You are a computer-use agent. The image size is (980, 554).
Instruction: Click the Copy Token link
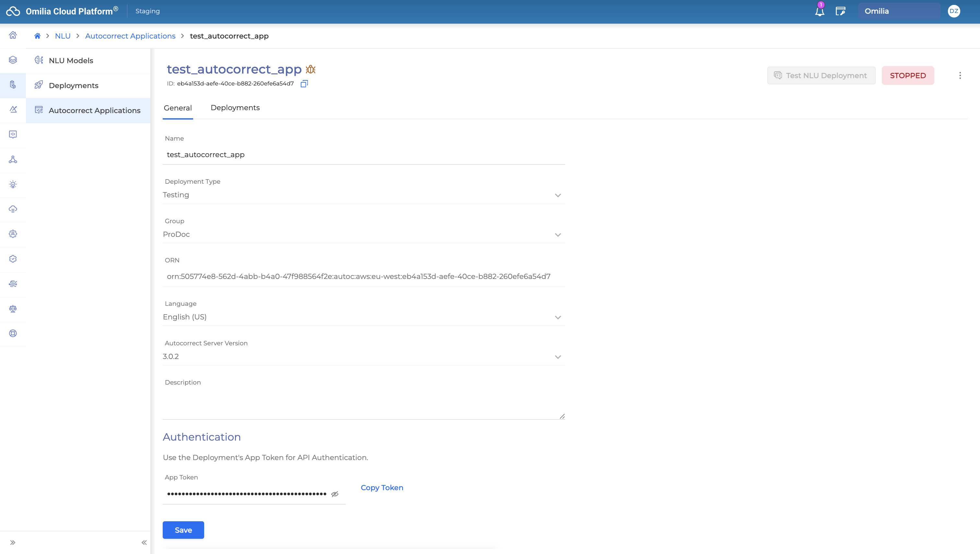[382, 487]
